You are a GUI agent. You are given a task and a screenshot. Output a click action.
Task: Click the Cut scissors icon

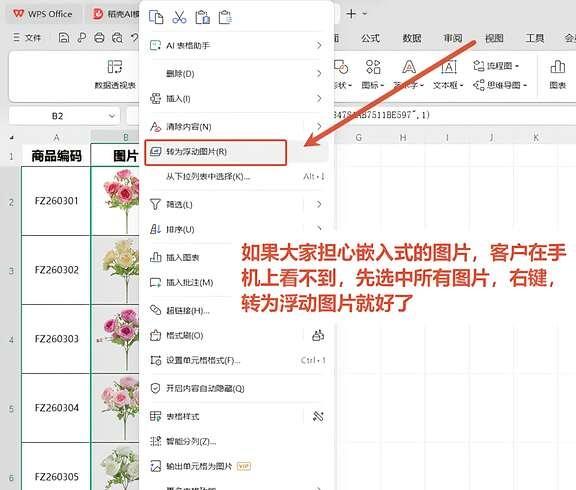[179, 17]
